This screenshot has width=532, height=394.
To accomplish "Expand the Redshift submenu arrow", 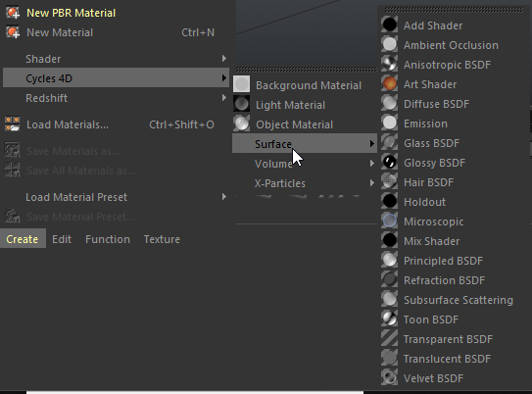I will point(224,98).
